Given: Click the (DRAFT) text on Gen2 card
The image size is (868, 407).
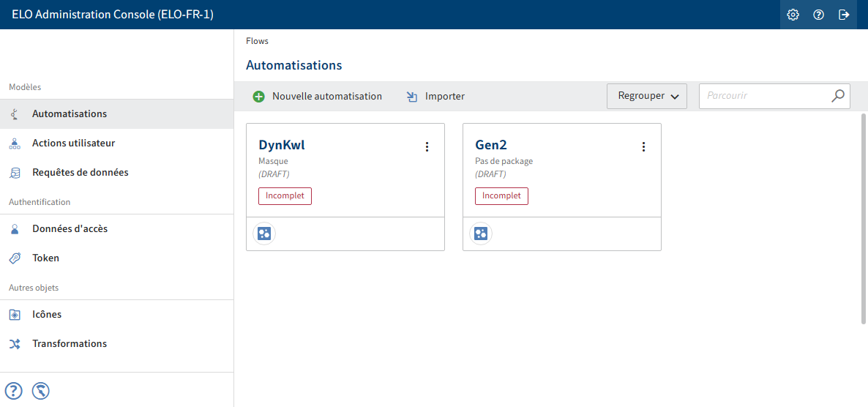Looking at the screenshot, I should (x=490, y=174).
